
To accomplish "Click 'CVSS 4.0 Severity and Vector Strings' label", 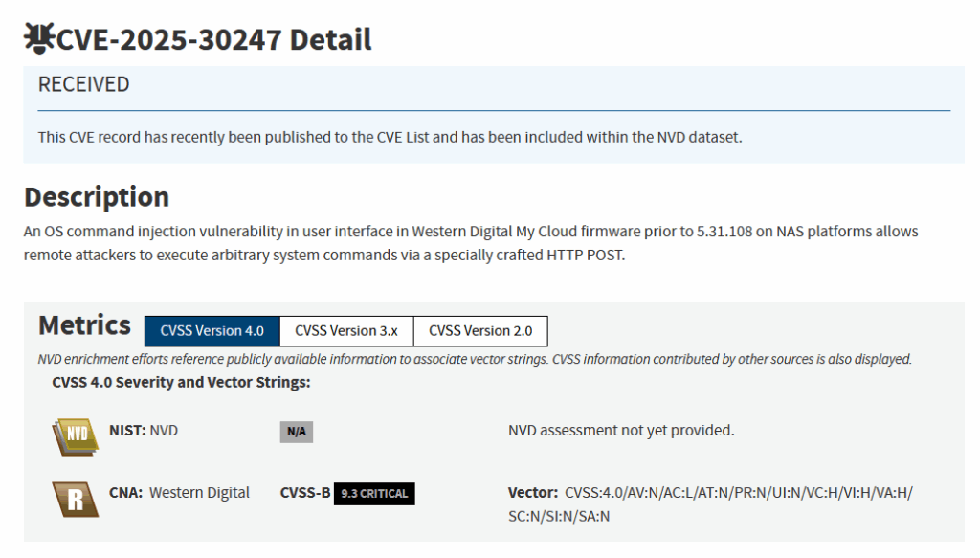I will click(181, 383).
